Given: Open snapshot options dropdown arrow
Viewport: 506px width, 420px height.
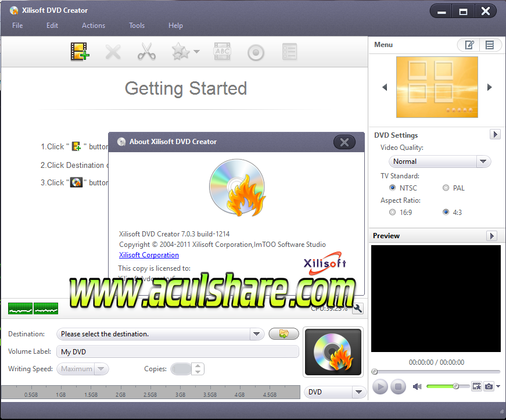Looking at the screenshot, I should click(498, 386).
